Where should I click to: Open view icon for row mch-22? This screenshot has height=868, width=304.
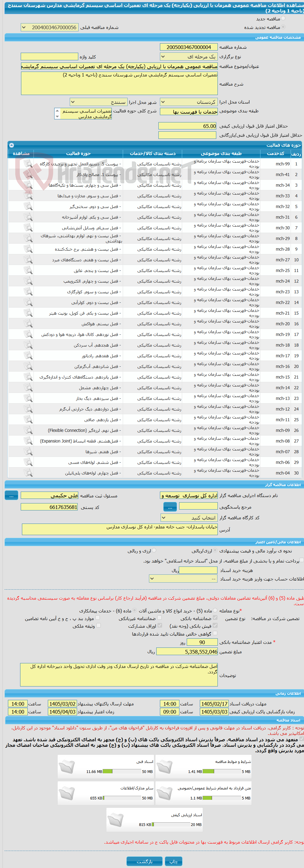pos(28,303)
